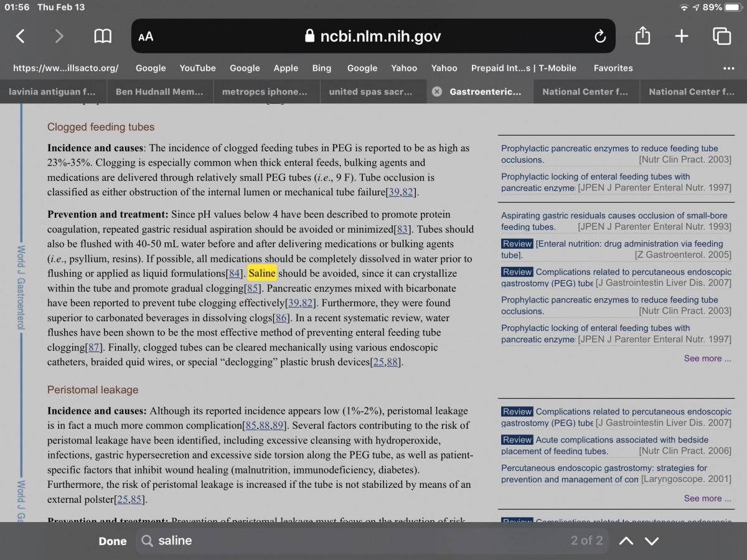Switch to the Ben Hudnall Mem tab
The width and height of the screenshot is (747, 560).
point(159,91)
